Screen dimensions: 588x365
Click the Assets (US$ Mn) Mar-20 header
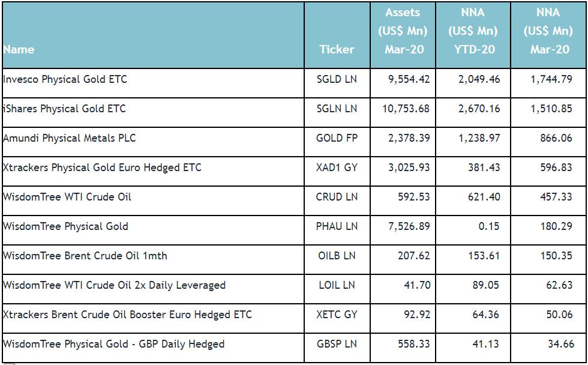(403, 31)
